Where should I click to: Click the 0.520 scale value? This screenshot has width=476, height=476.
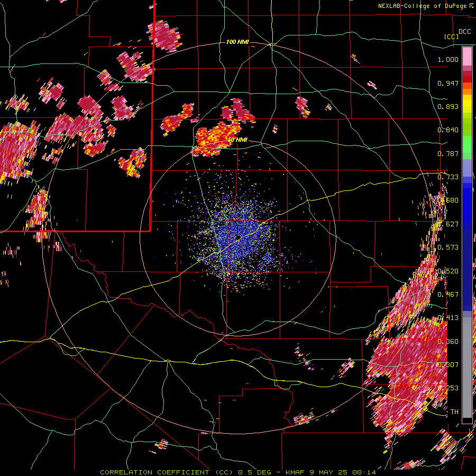click(448, 271)
